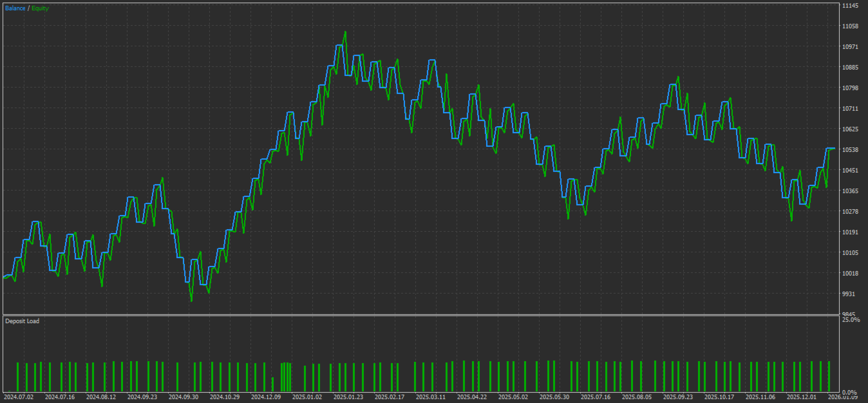
Task: Select the 10278 axis label
Action: (850, 212)
